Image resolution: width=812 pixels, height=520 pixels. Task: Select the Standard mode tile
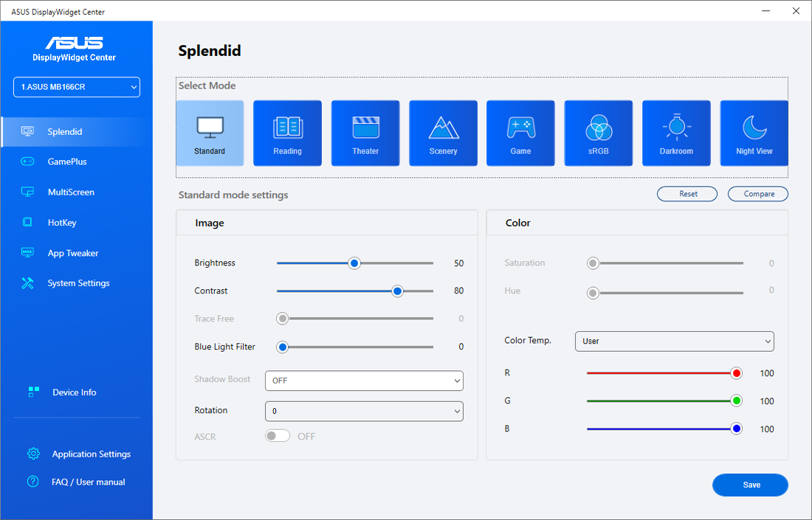point(210,133)
